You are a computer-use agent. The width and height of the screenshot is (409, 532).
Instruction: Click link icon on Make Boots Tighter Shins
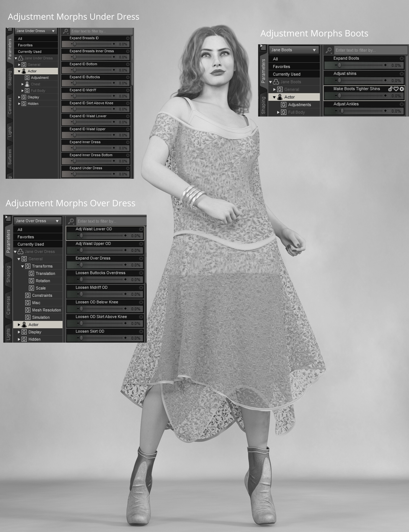[x=390, y=89]
